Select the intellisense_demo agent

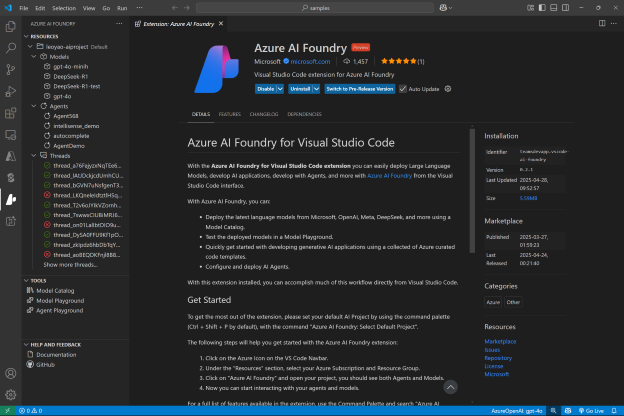76,126
